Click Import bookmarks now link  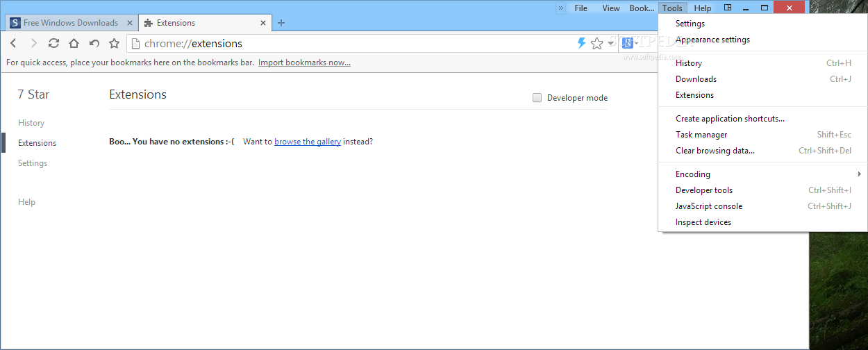304,62
